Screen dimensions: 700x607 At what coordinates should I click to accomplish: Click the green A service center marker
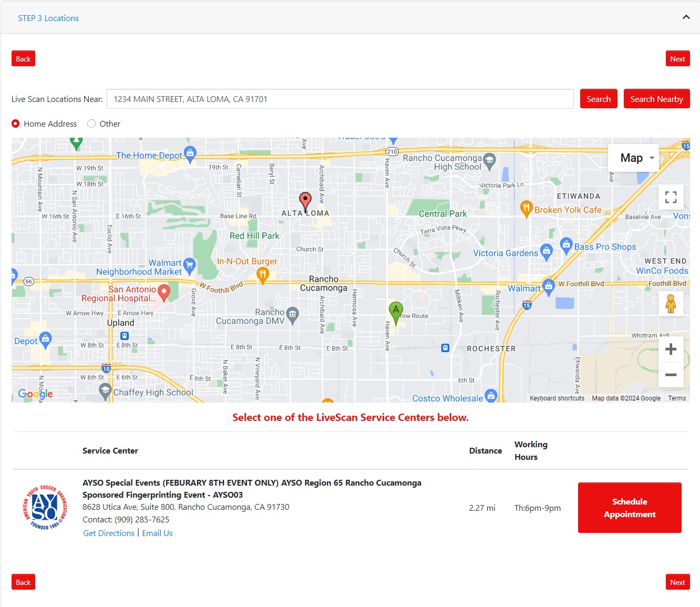[396, 313]
